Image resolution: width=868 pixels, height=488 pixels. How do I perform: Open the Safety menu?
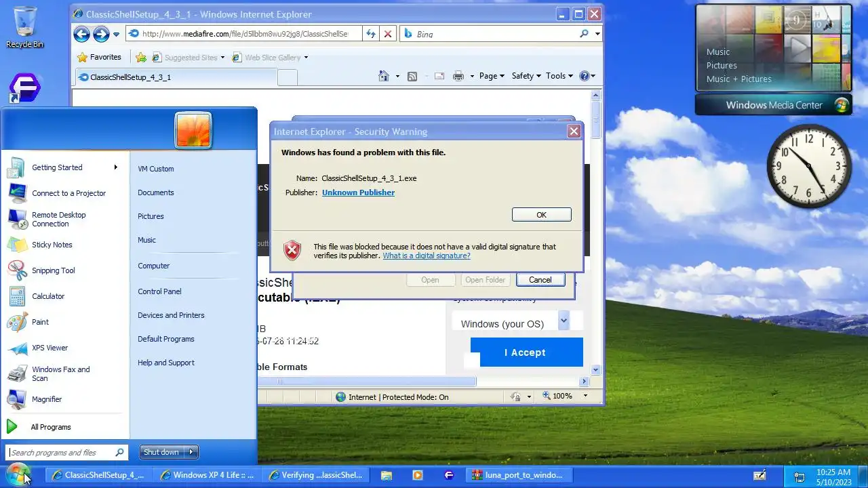(x=526, y=76)
